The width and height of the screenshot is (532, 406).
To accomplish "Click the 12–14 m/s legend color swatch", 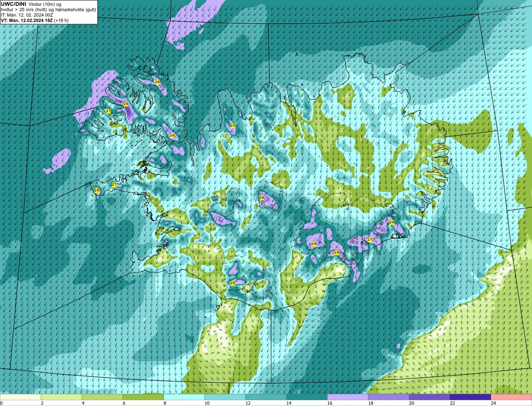I will click(266, 397).
